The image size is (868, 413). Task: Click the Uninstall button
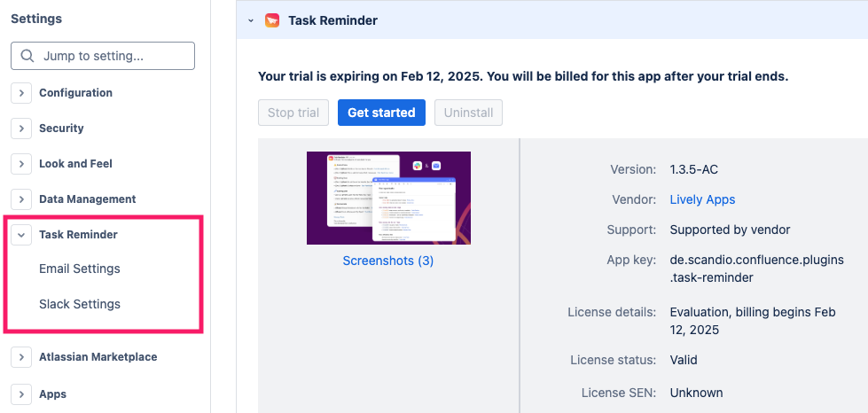(469, 113)
